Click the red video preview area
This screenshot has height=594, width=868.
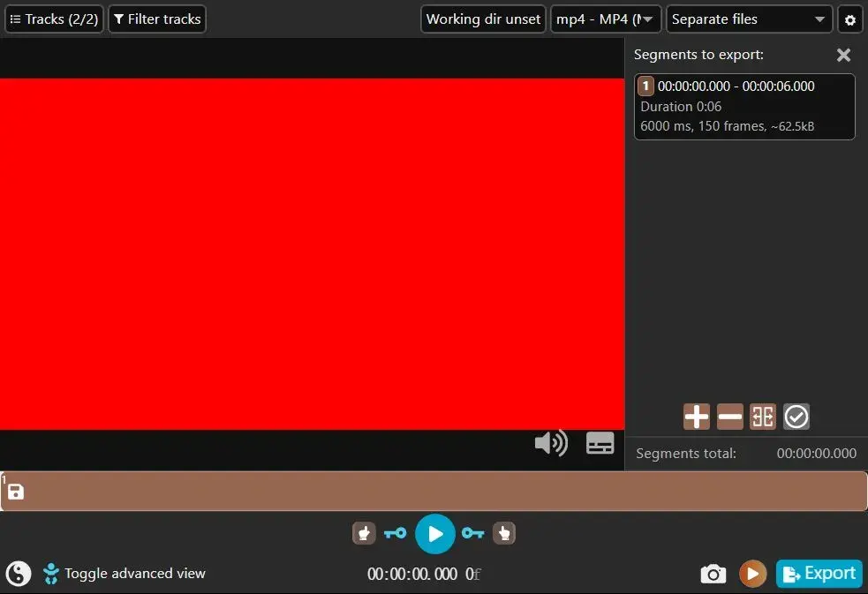313,254
